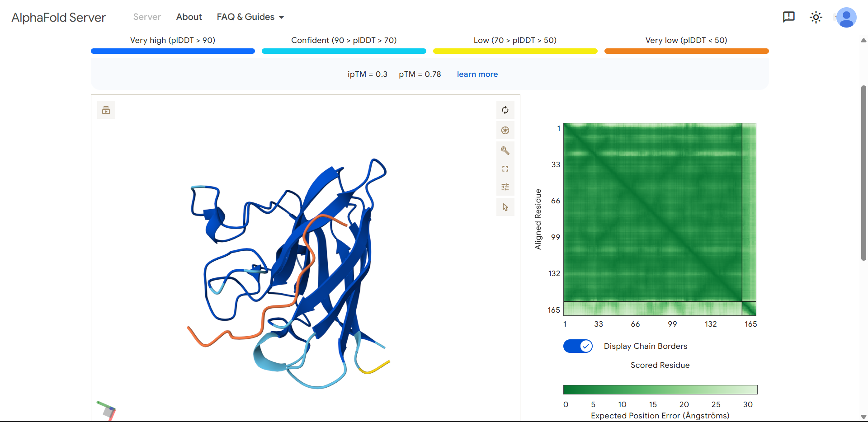868x422 pixels.
Task: Toggle Display Chain Borders switch
Action: [x=578, y=346]
